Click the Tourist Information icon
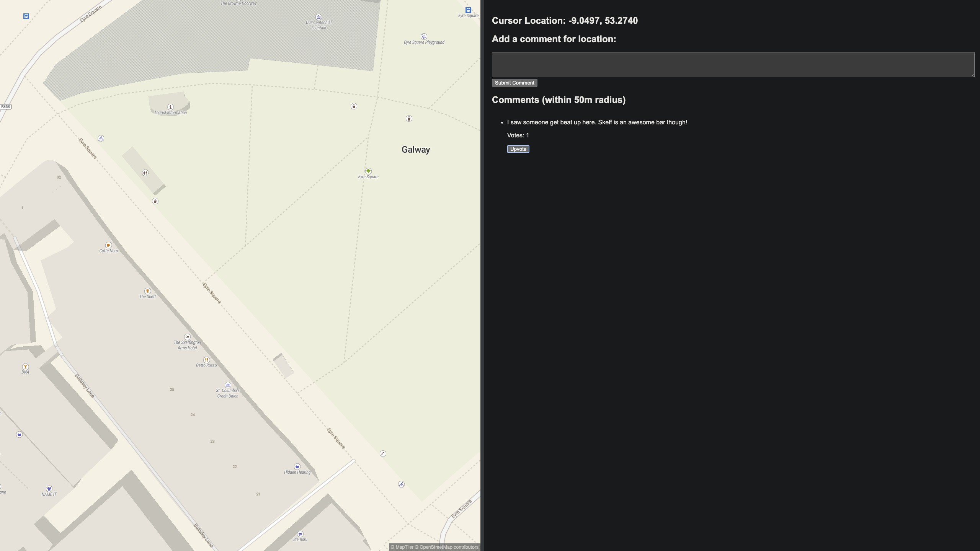Screen dimensions: 980x551 (x=170, y=107)
